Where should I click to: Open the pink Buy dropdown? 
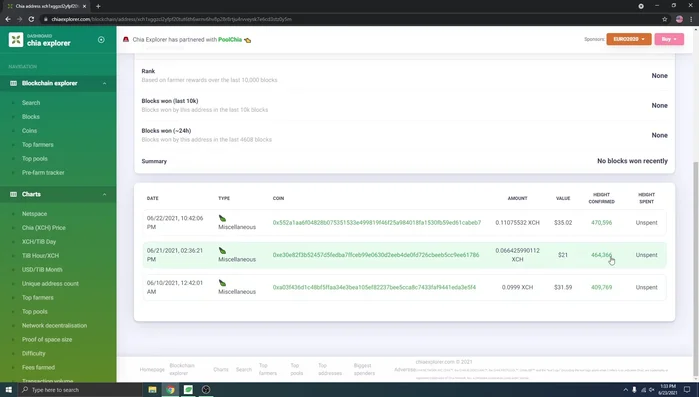coord(669,39)
